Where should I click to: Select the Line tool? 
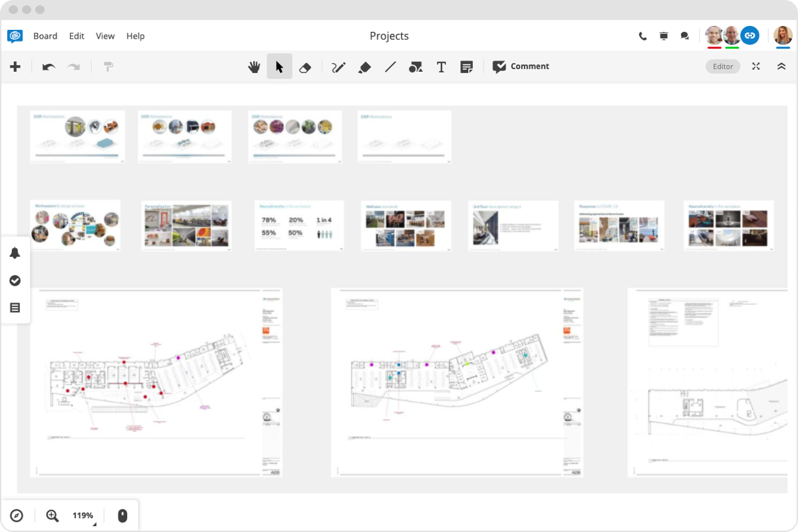click(x=390, y=66)
